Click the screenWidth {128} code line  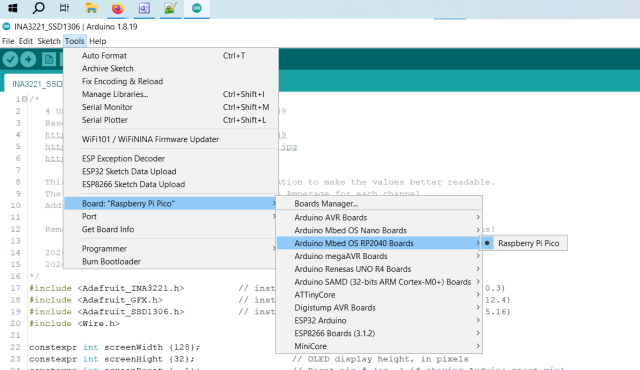click(x=114, y=347)
